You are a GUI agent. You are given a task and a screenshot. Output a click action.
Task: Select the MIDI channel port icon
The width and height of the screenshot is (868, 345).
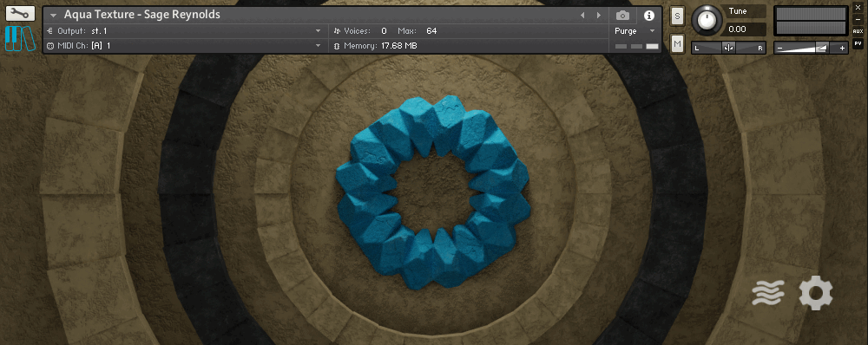[50, 46]
